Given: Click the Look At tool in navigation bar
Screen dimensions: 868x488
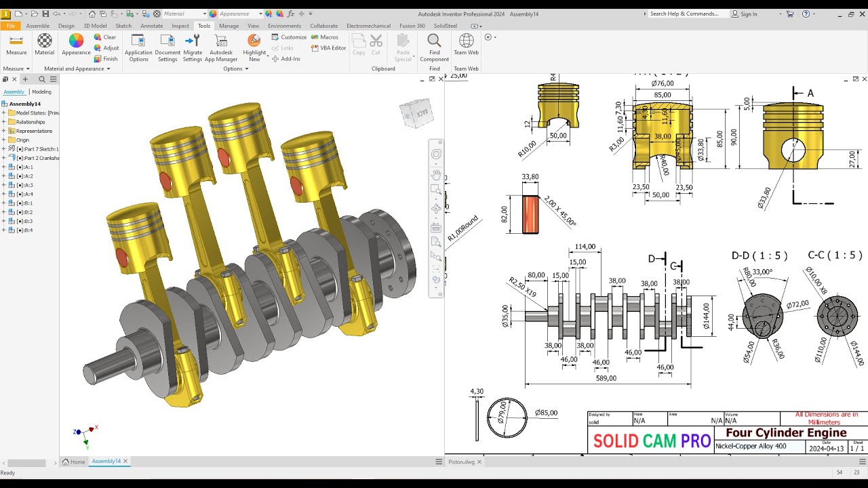Looking at the screenshot, I should click(x=436, y=228).
